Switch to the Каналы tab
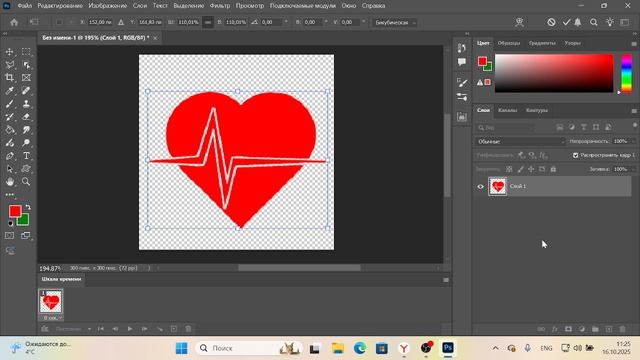640x360 pixels. tap(507, 110)
